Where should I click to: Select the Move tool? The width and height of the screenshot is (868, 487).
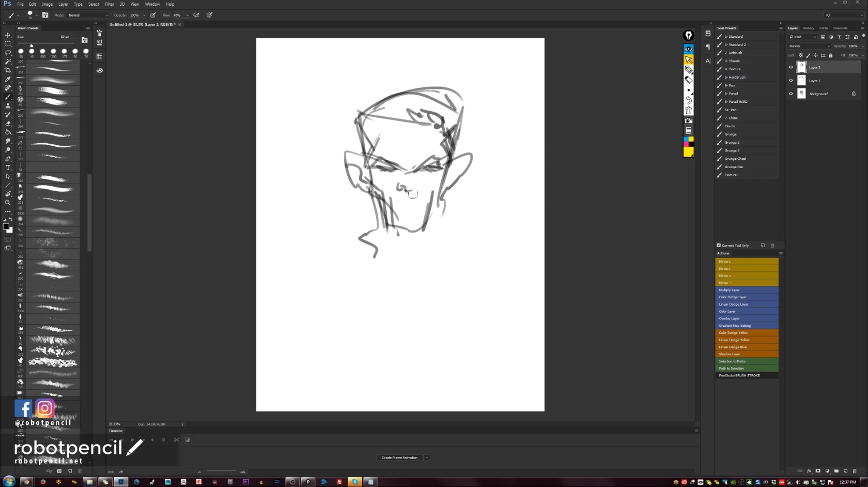click(8, 35)
